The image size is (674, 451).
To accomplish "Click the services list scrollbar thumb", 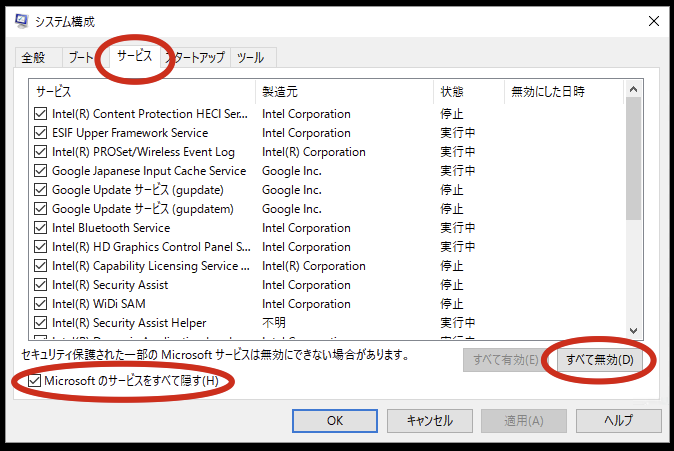I will click(x=633, y=159).
